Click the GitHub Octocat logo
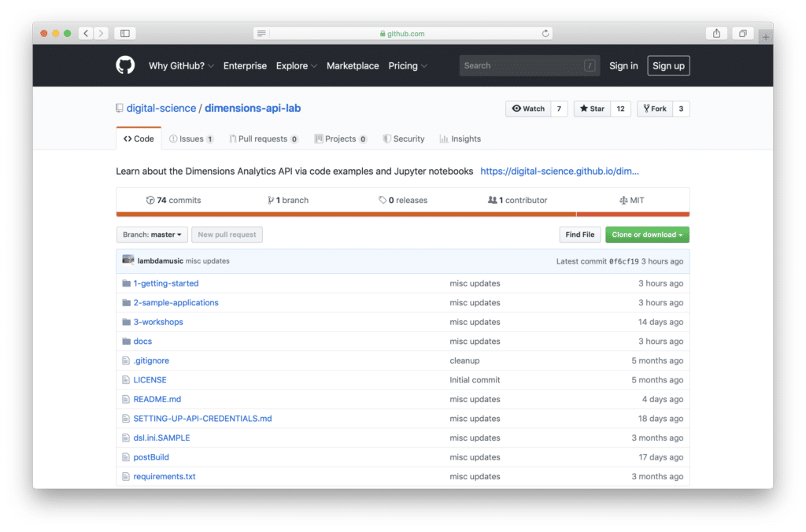Screen dimensions: 806x532 coord(125,66)
